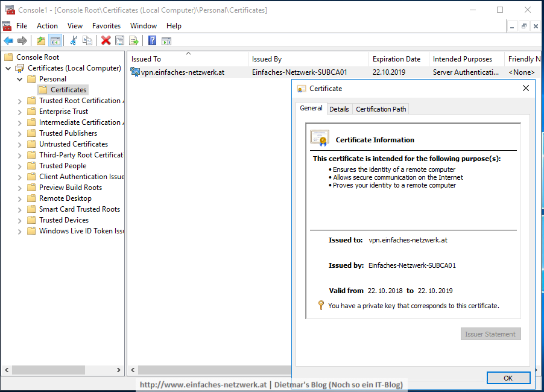Click the Issuer Statement button
544x392 pixels.
click(490, 334)
